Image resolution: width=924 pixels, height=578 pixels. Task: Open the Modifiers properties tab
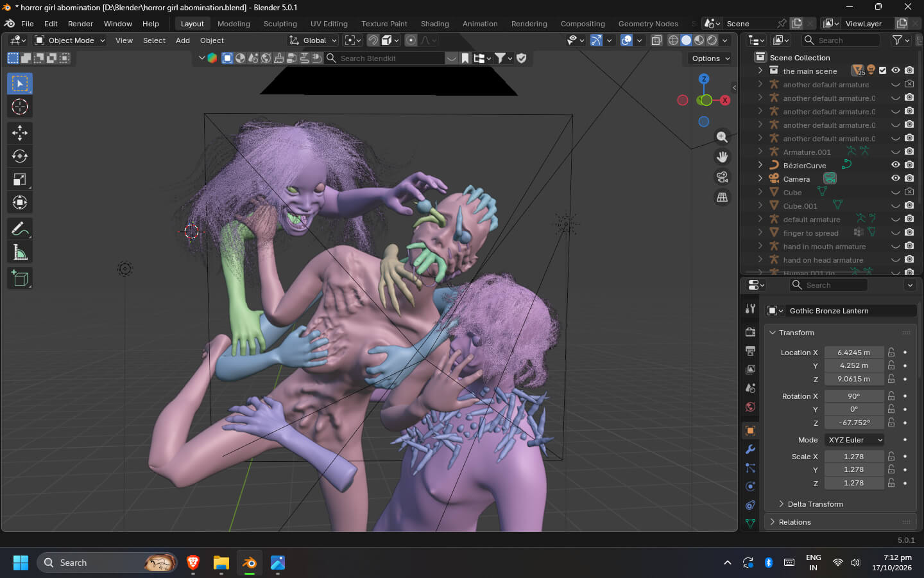point(750,449)
